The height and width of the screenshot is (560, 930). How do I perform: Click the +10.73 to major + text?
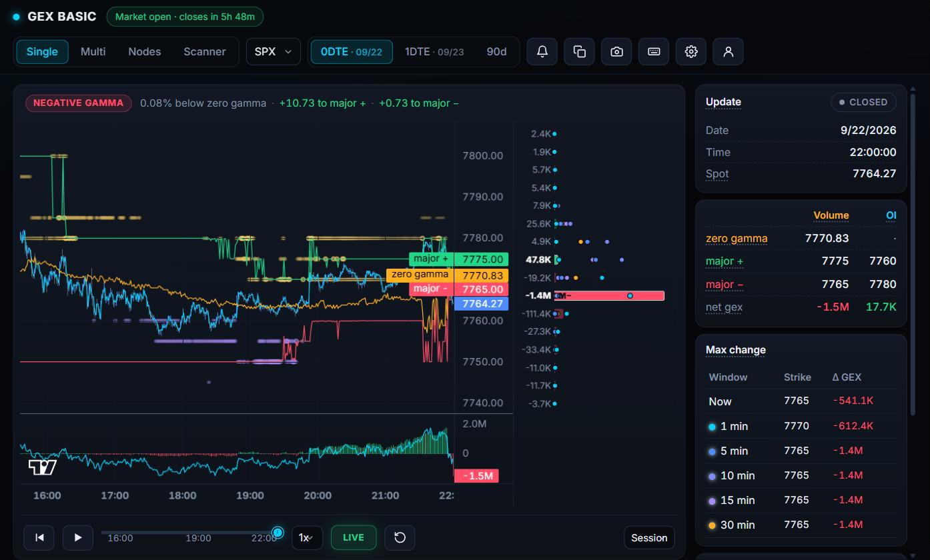(322, 103)
